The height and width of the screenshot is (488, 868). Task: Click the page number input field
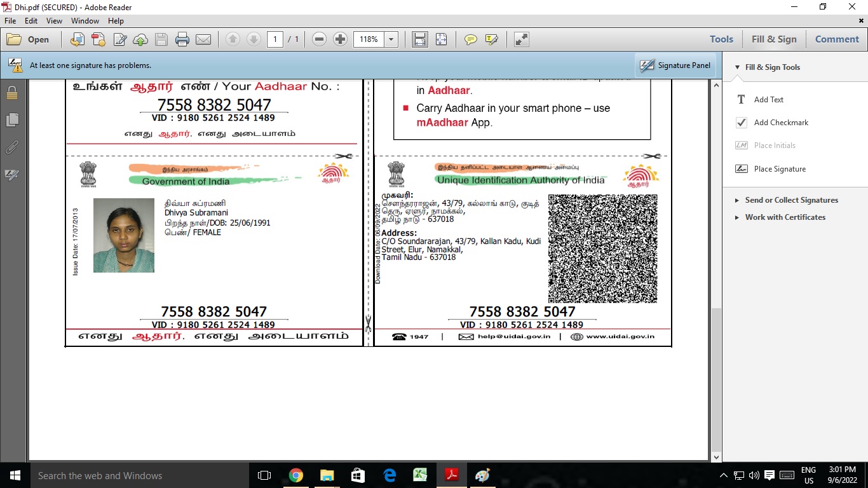pyautogui.click(x=275, y=39)
